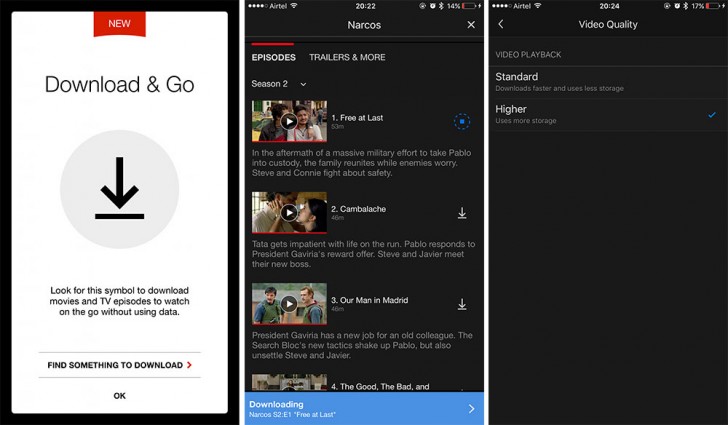Tap the chevron next to Season 2
Screen dimensions: 728x425
[303, 85]
